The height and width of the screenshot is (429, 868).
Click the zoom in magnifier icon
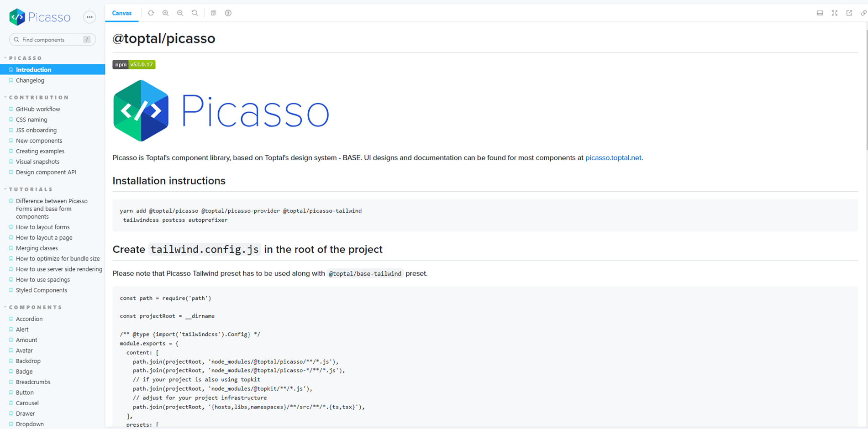pos(166,13)
